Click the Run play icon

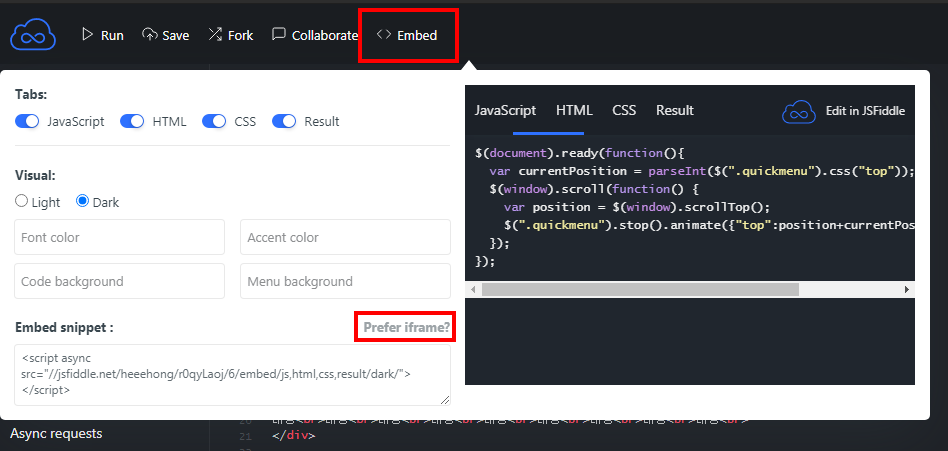pyautogui.click(x=88, y=34)
